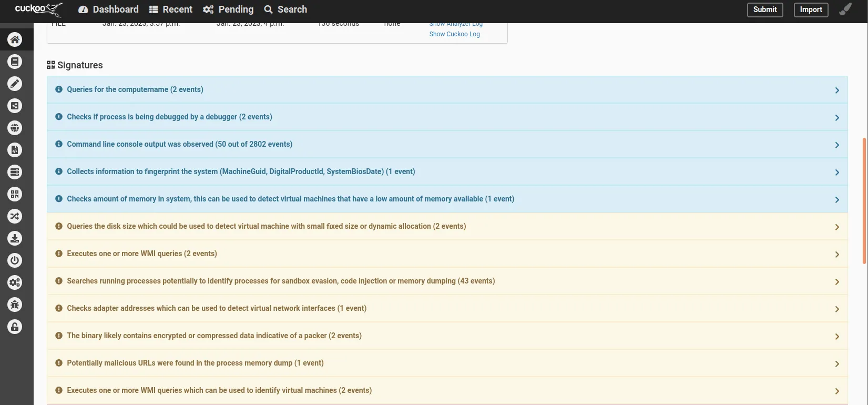Click 'Checks if process is being debugged' text

(169, 117)
